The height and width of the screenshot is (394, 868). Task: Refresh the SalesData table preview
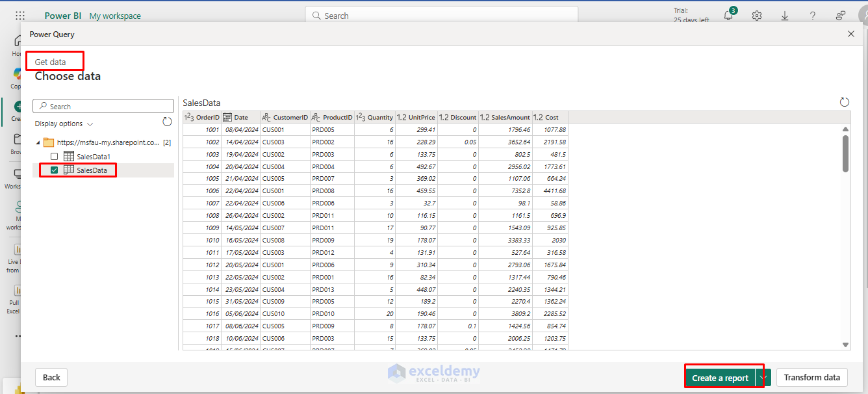pyautogui.click(x=844, y=102)
